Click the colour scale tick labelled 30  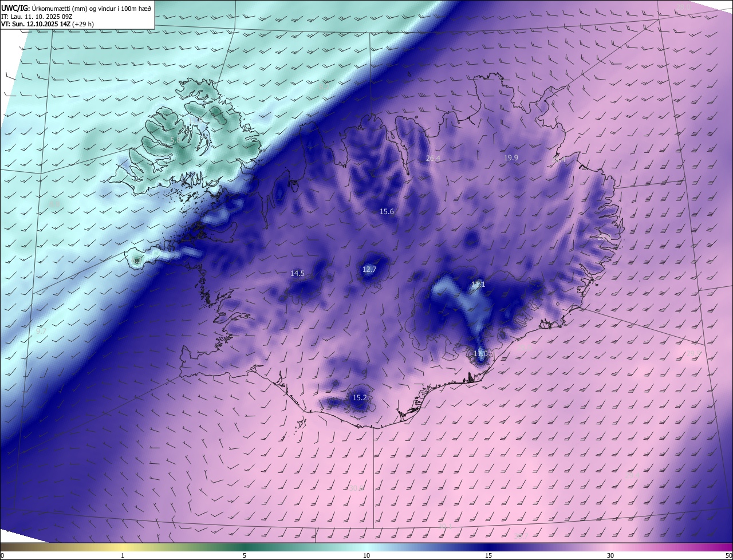[610, 555]
